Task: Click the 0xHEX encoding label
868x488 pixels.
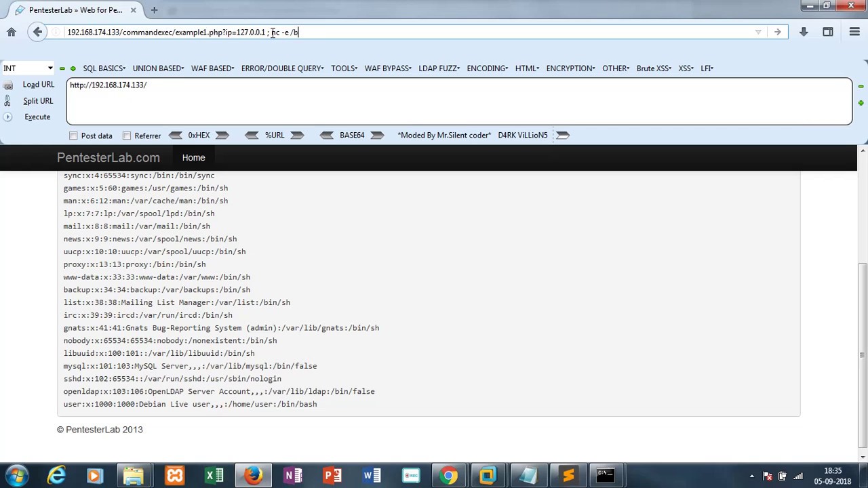Action: (x=199, y=136)
